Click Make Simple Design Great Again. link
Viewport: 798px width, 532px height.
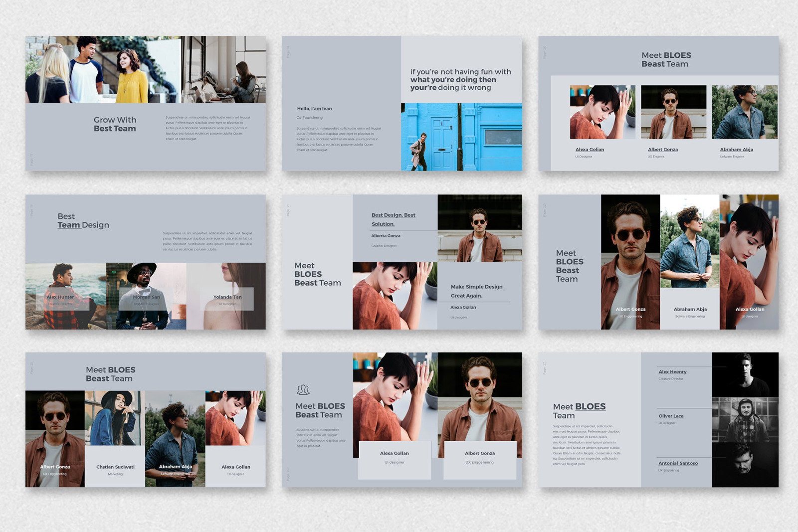coord(476,291)
